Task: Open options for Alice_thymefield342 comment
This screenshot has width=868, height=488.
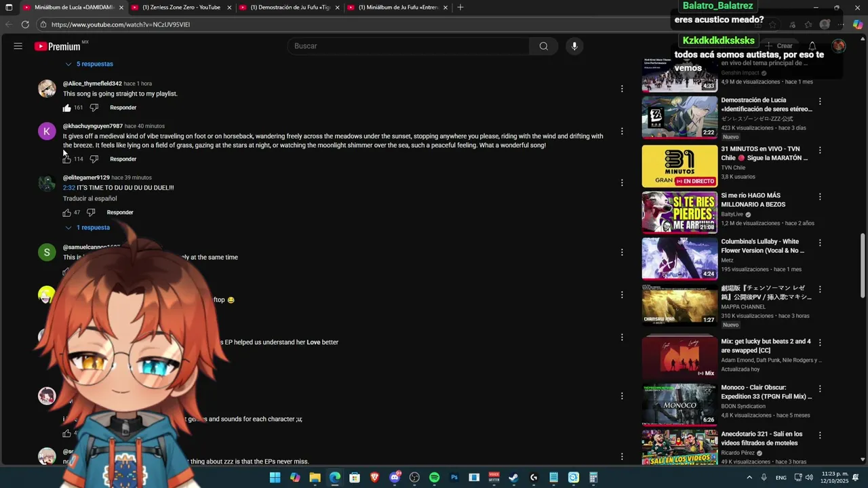Action: (x=622, y=89)
